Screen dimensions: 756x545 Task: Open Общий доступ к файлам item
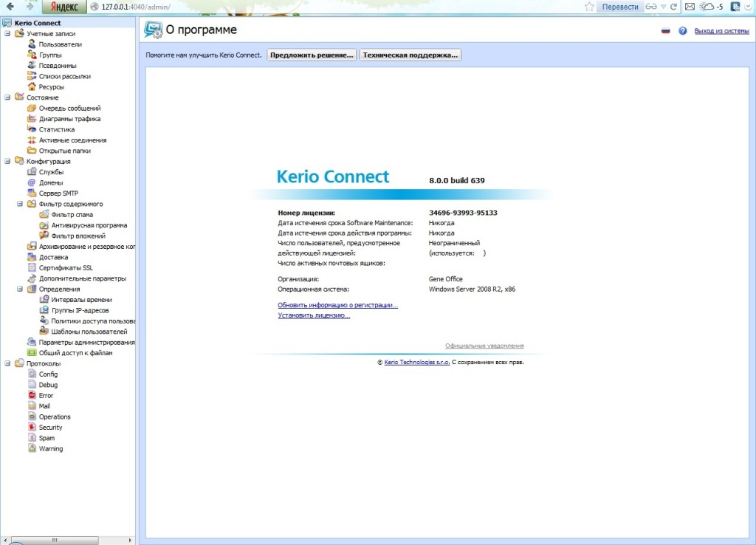[x=76, y=352]
